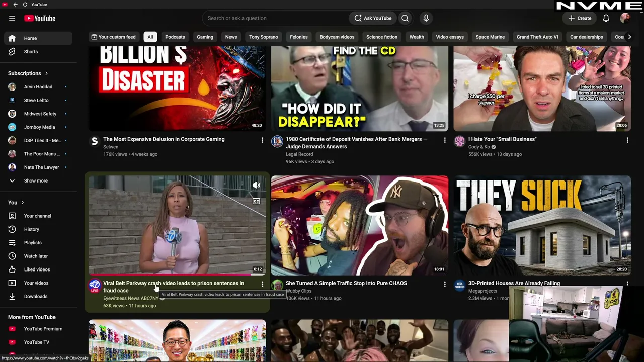Open Your channel in the sidebar

pos(38,216)
